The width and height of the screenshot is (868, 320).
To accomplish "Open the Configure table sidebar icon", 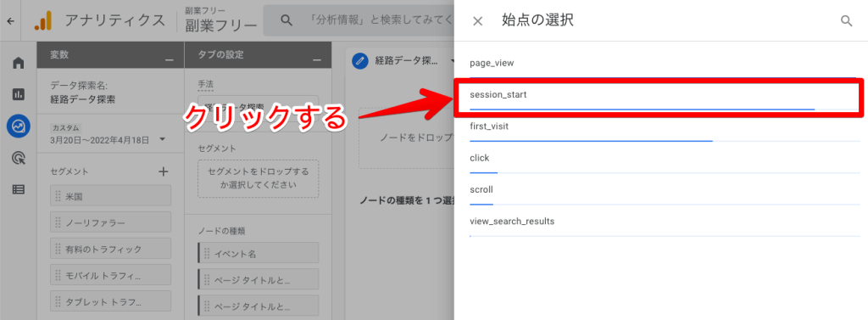I will [x=19, y=189].
